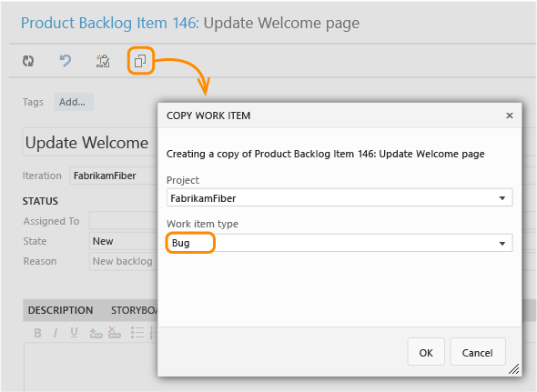Click the copy work item icon
The width and height of the screenshot is (537, 392).
coord(140,61)
